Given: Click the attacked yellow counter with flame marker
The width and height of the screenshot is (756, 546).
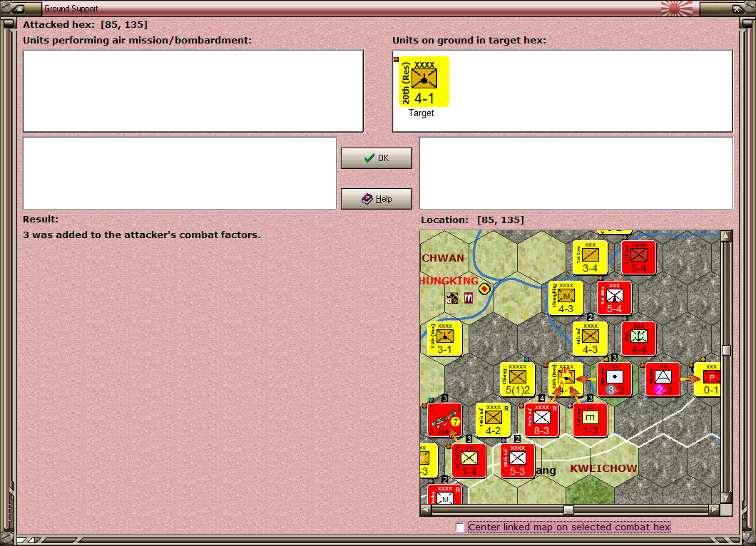Looking at the screenshot, I should tap(566, 379).
